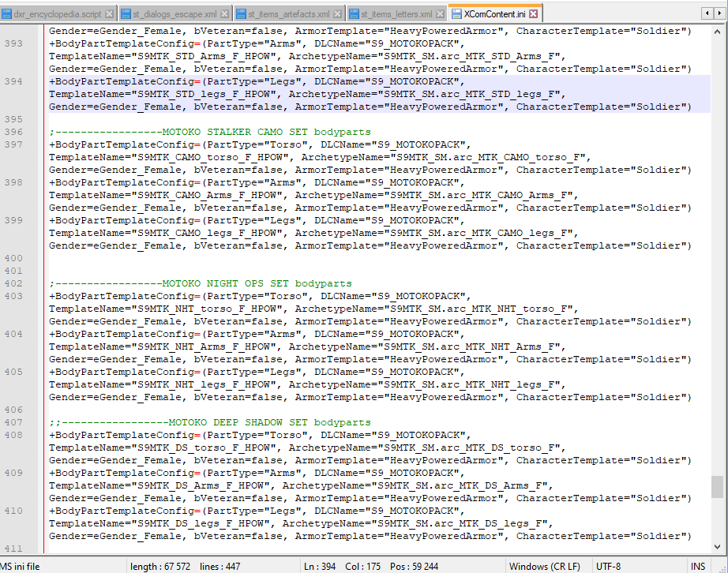Image resolution: width=728 pixels, height=573 pixels.
Task: Select the XComContent.ini tab
Action: 494,14
